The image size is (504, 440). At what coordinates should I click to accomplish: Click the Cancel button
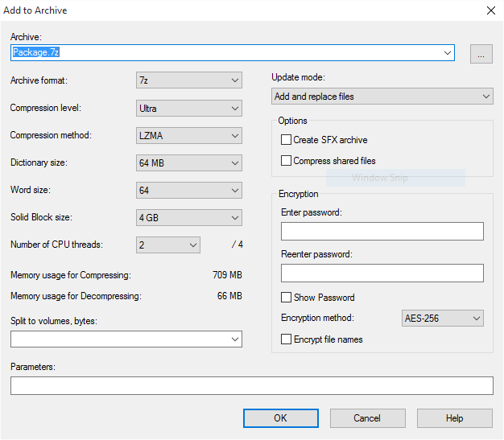(367, 418)
